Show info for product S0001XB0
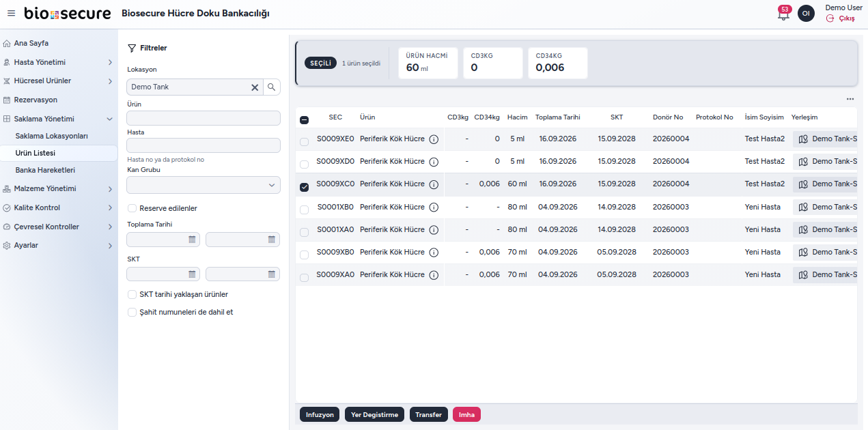This screenshot has height=430, width=868. click(x=434, y=207)
